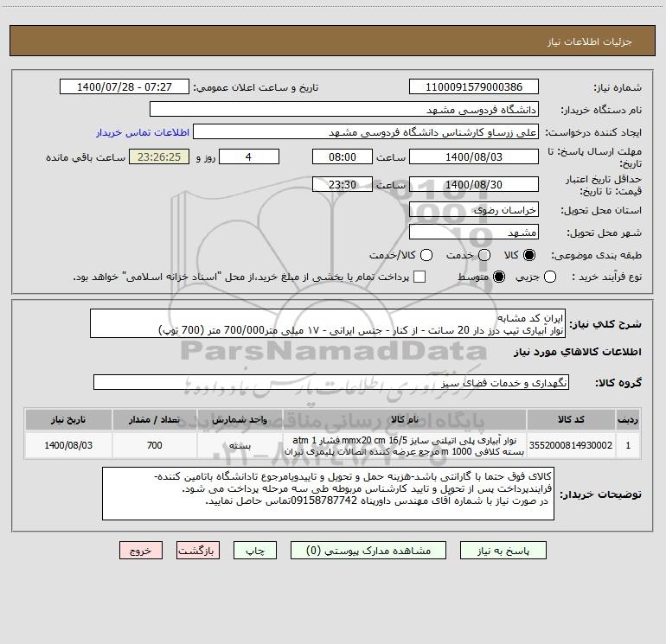666x644 pixels.
Task: Click the need date cell 1400/08/03
Action: [x=68, y=445]
